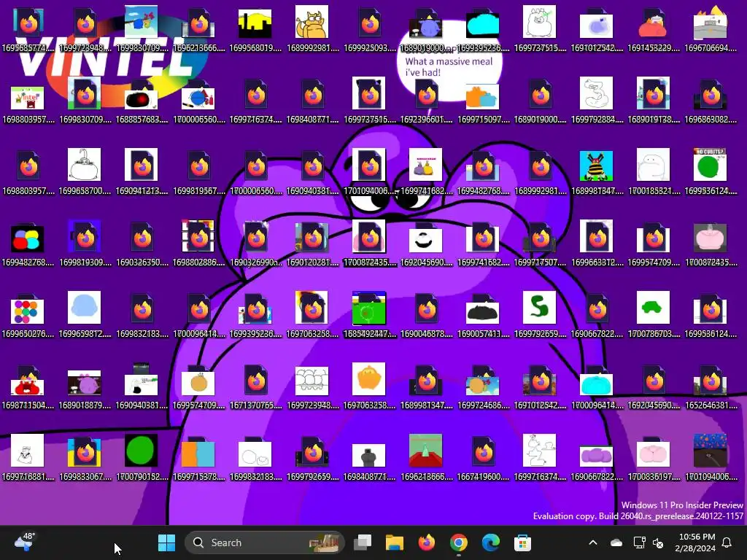Select orange cat thumbnail file 1689992981
Viewport: 747px width, 560px height.
click(312, 28)
